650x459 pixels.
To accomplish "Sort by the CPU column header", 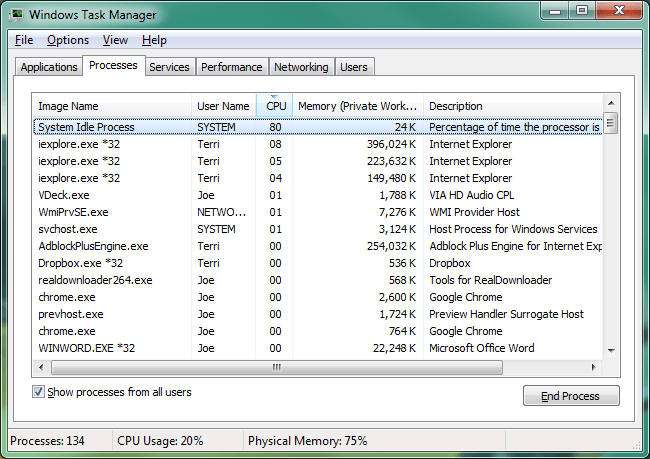I will pos(274,106).
